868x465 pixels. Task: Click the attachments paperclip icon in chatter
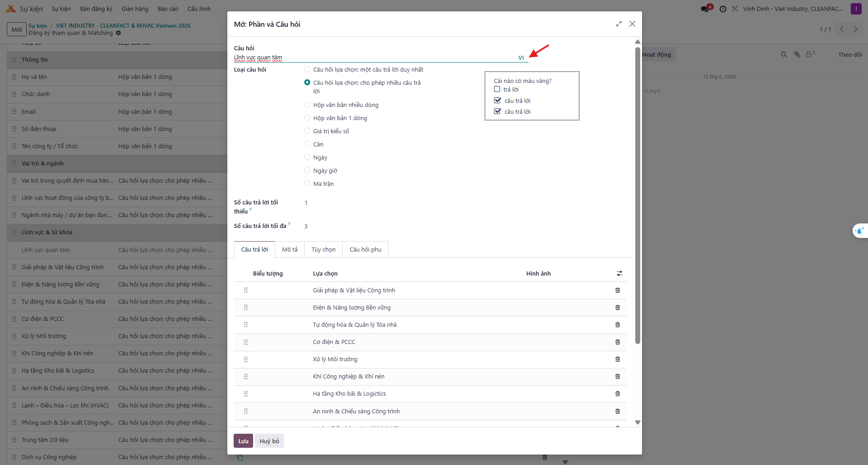click(797, 54)
